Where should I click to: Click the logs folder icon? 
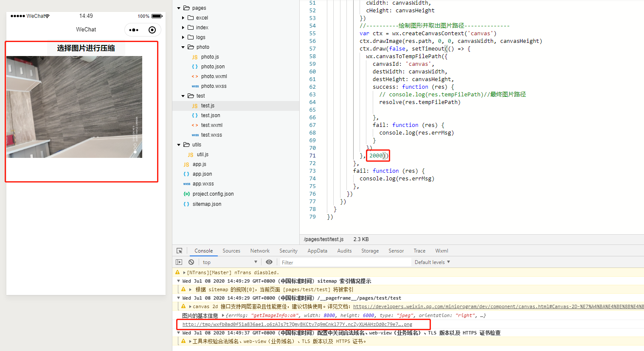click(191, 37)
